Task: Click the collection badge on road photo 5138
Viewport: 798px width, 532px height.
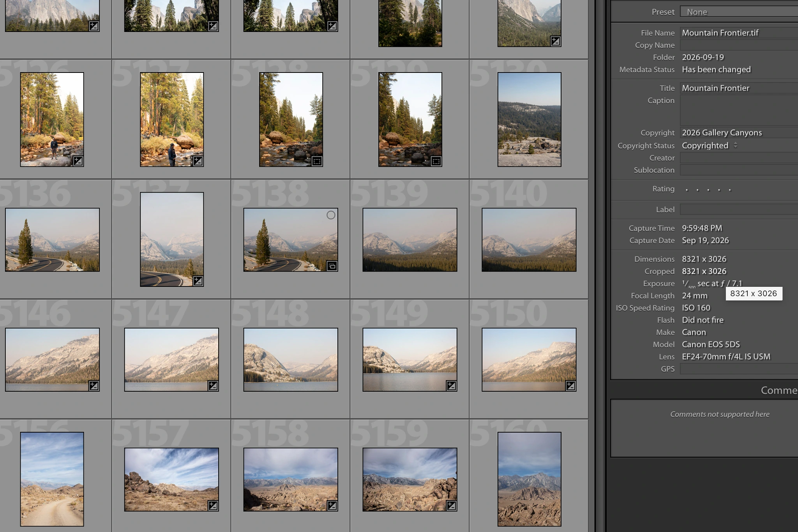Action: tap(332, 266)
